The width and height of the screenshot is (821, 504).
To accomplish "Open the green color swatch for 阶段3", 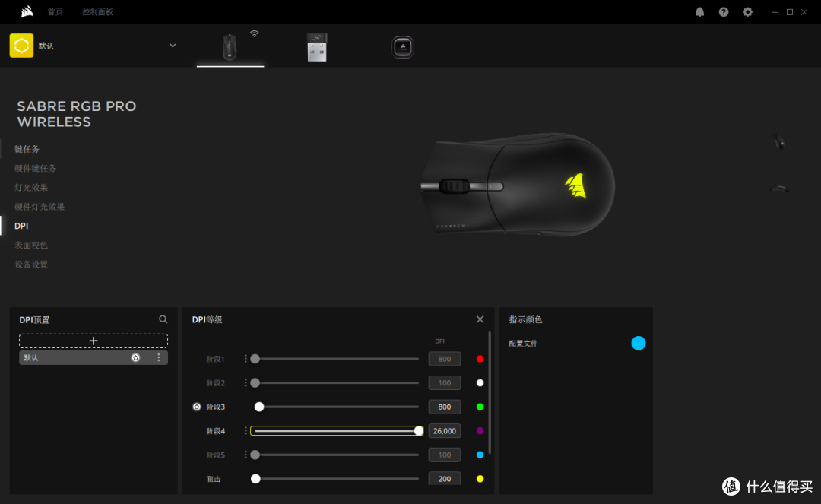I will coord(480,407).
